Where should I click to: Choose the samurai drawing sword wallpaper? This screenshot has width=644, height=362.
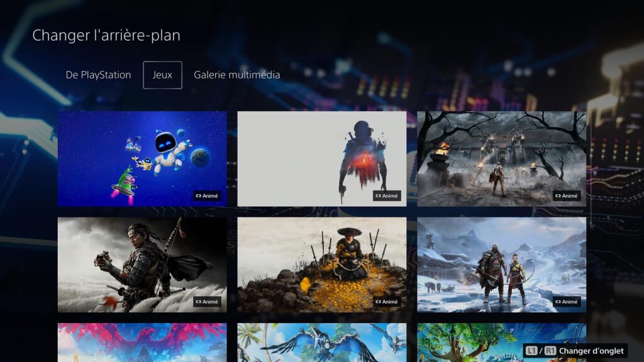(142, 265)
